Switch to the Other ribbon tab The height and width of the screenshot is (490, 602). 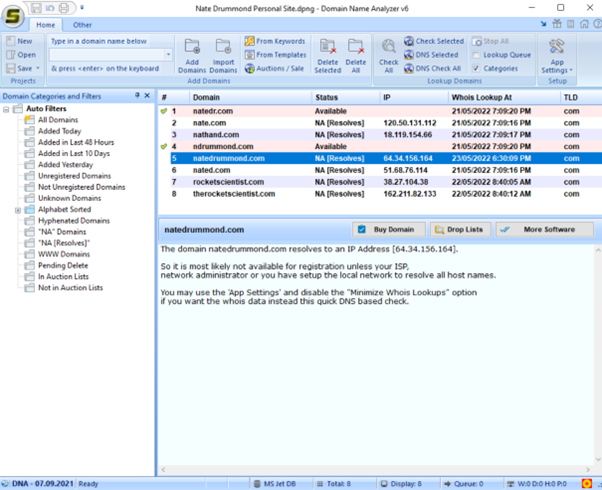[x=82, y=25]
